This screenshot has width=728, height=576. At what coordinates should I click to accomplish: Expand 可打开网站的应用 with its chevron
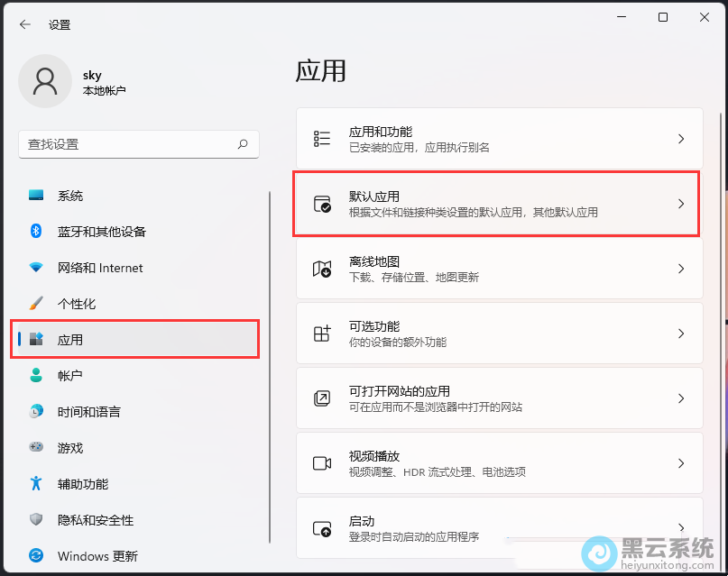pyautogui.click(x=681, y=398)
